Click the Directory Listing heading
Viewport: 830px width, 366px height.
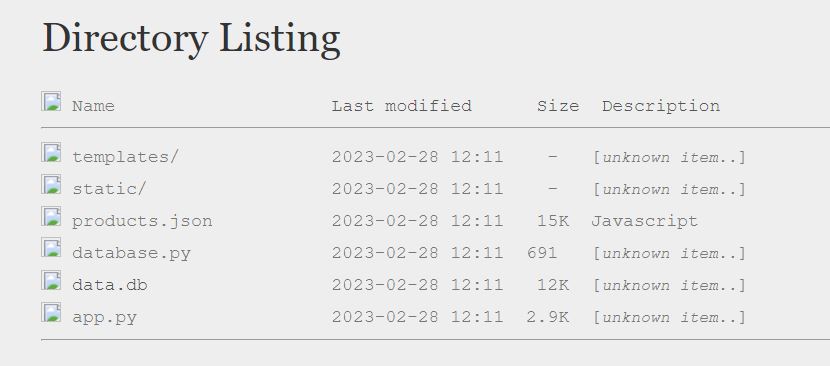click(x=191, y=39)
